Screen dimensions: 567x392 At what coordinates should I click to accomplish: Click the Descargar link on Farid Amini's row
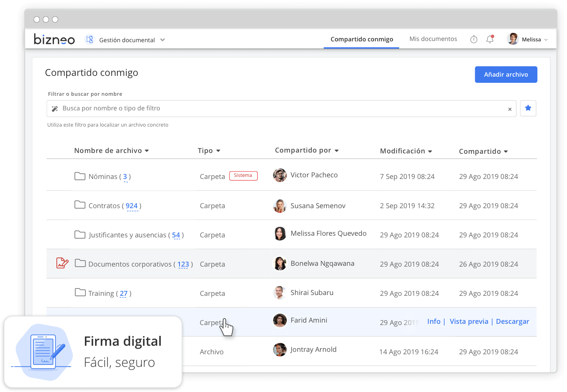point(513,321)
